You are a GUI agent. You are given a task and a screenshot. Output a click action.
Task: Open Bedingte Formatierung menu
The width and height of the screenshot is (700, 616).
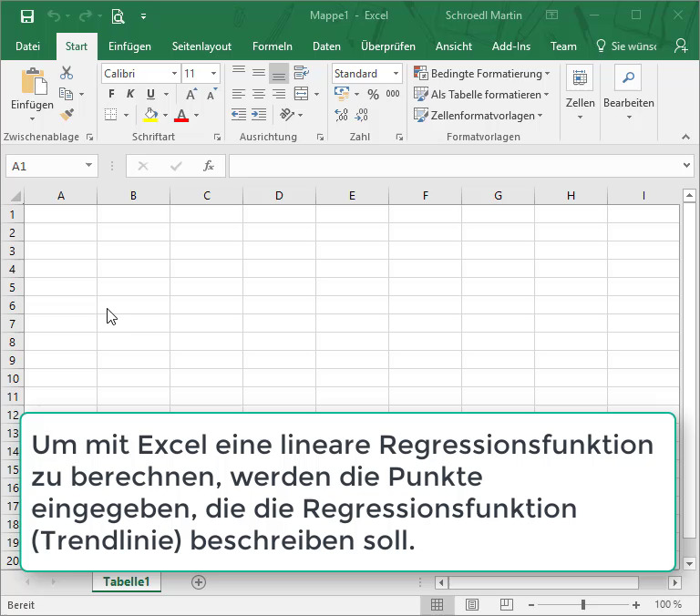coord(481,73)
